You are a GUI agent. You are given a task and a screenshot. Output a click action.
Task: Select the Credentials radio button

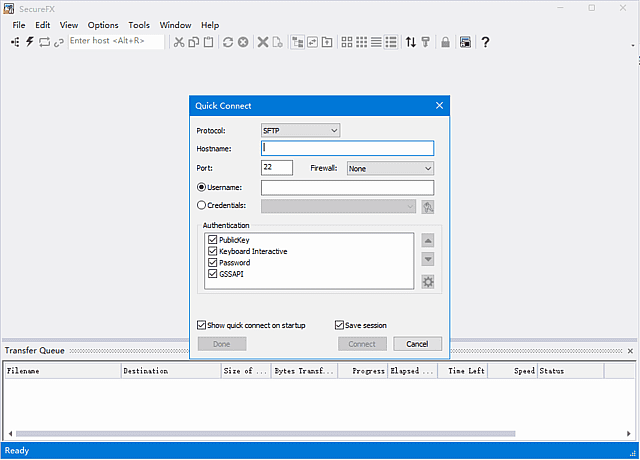202,206
